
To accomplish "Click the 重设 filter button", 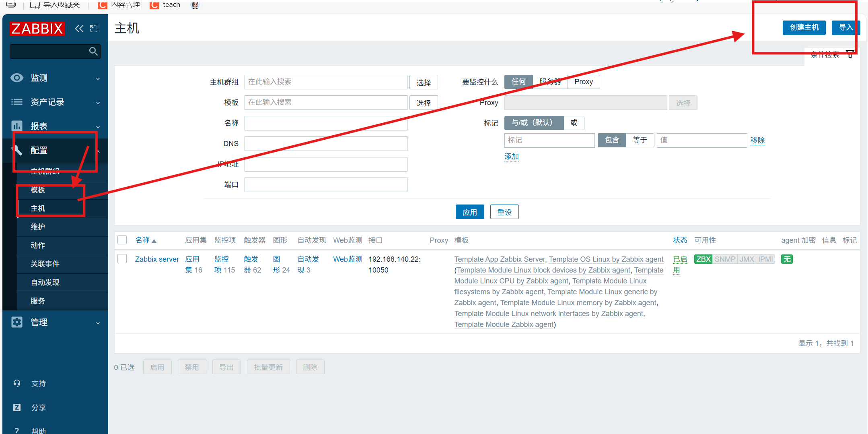I will tap(504, 212).
